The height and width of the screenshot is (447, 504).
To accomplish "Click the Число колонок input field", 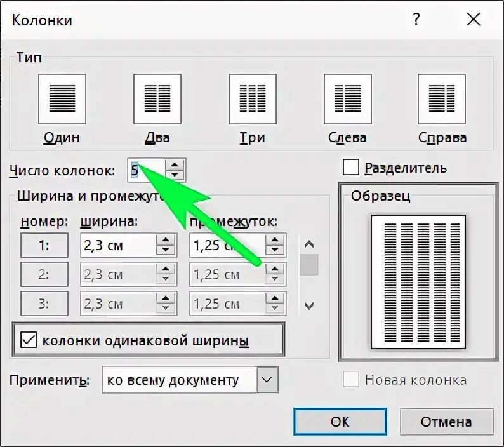I will click(x=147, y=170).
